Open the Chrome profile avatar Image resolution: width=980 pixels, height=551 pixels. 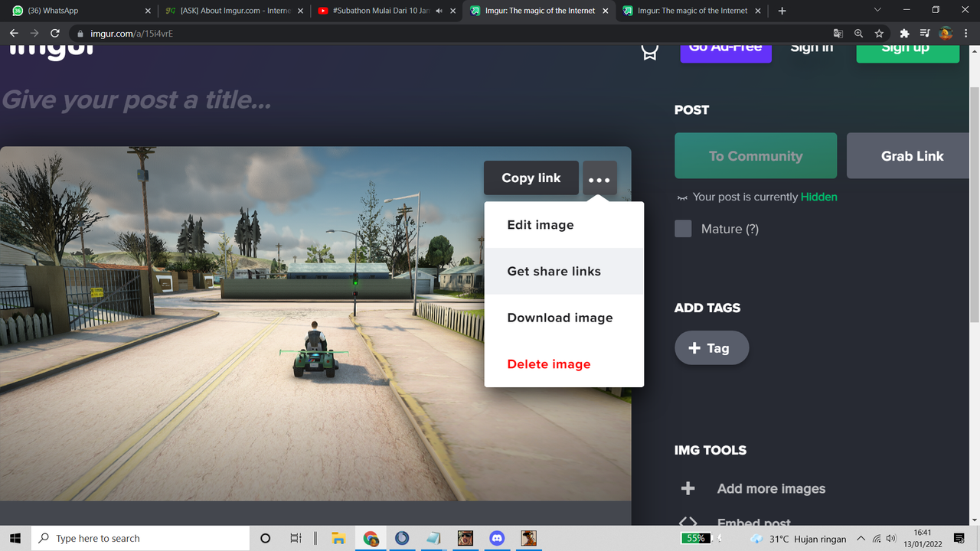pyautogui.click(x=946, y=34)
